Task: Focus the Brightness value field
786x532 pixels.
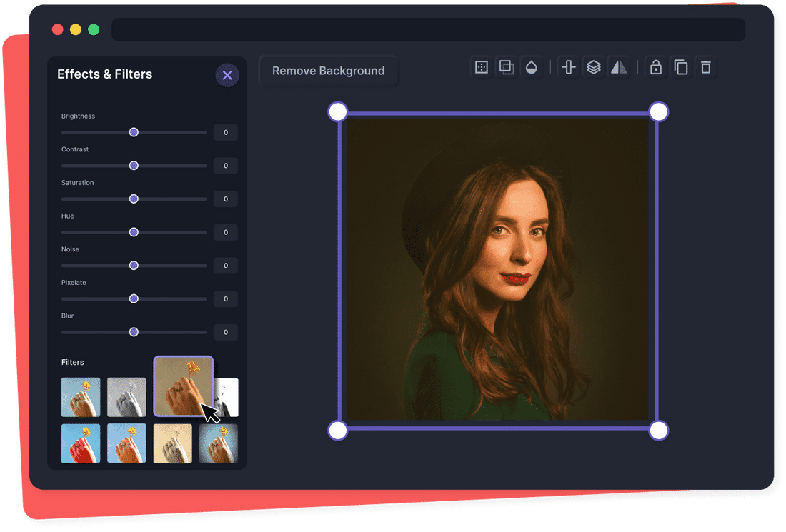Action: click(226, 132)
